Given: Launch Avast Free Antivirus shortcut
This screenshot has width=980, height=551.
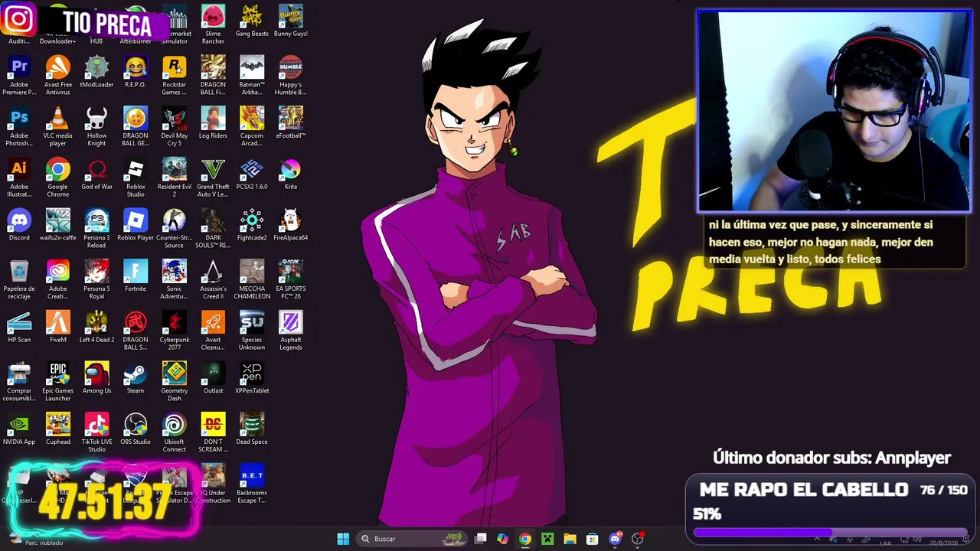Looking at the screenshot, I should coord(57,75).
